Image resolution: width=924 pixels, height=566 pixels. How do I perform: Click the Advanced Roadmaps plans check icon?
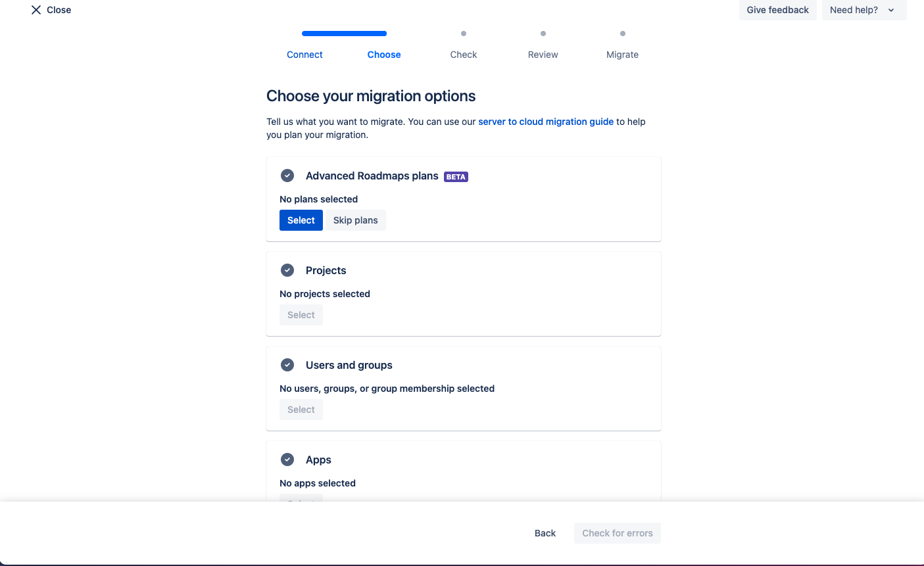(287, 176)
